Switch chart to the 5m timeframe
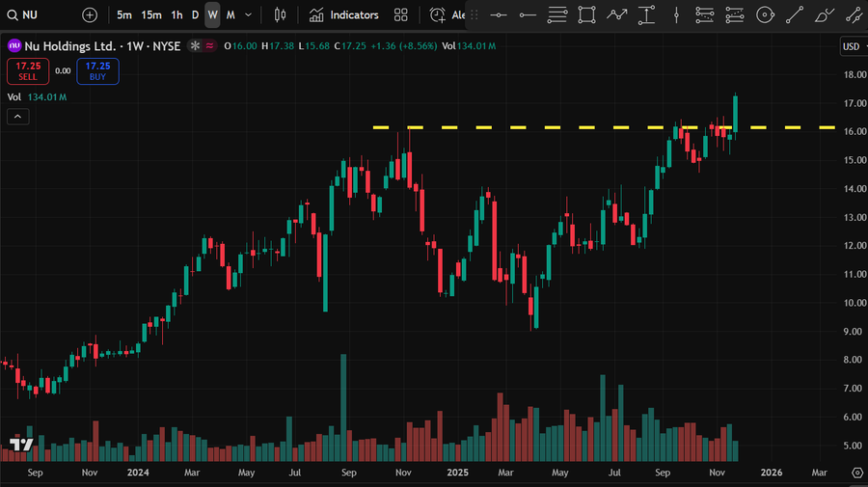 [x=124, y=15]
